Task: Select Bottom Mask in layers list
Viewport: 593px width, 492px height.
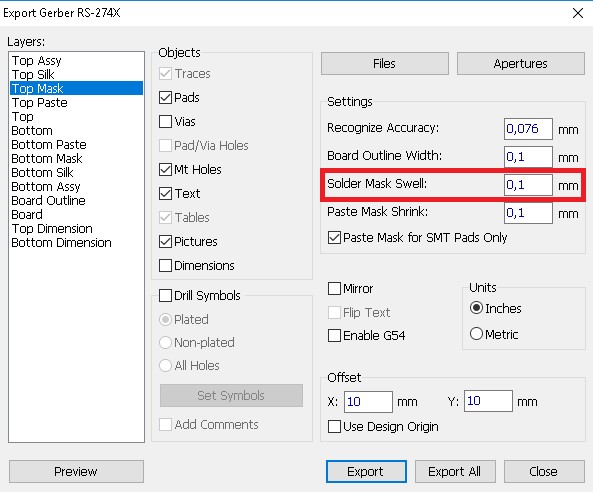Action: pos(47,158)
